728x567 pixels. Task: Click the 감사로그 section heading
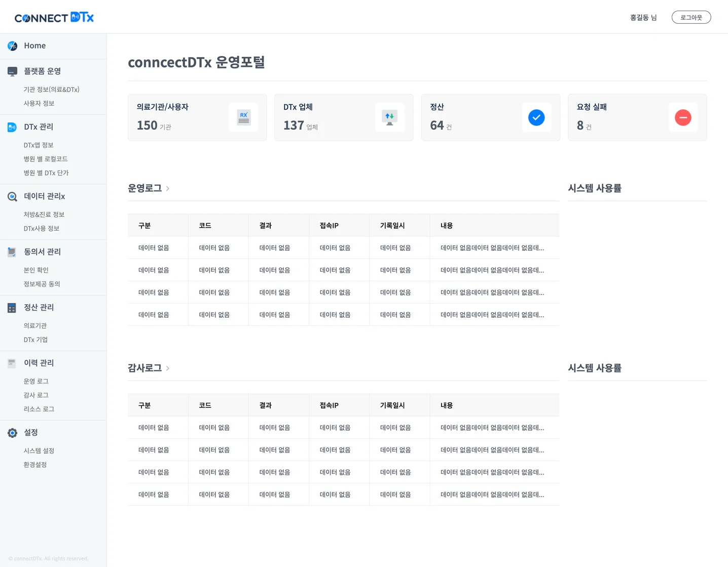144,368
